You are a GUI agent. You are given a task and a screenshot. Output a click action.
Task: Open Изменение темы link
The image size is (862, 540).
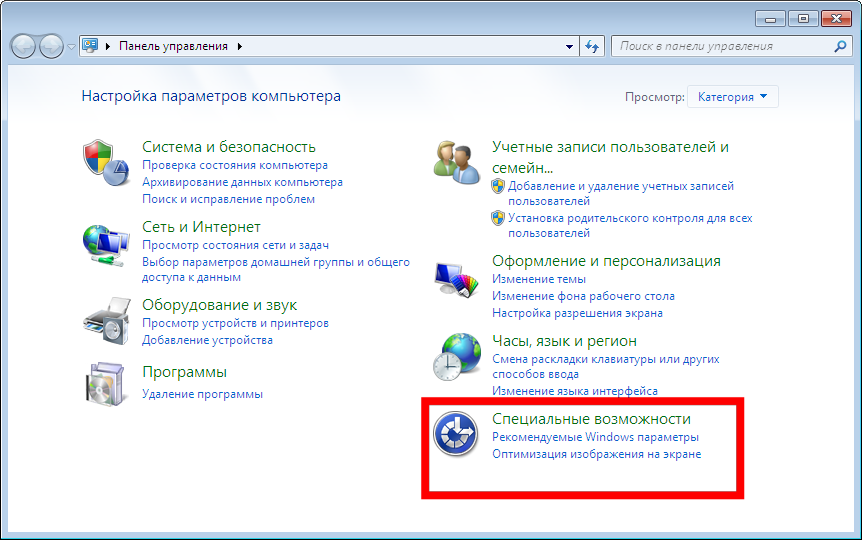(539, 279)
